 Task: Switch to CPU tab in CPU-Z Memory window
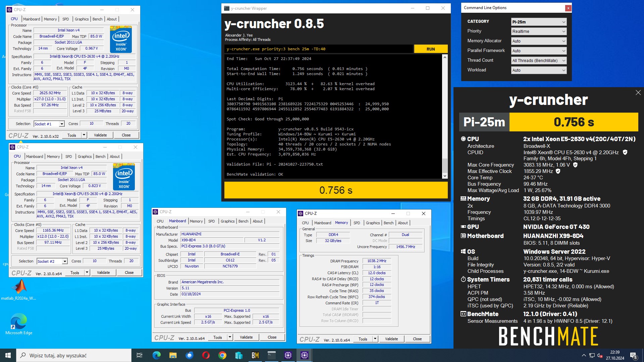click(305, 223)
